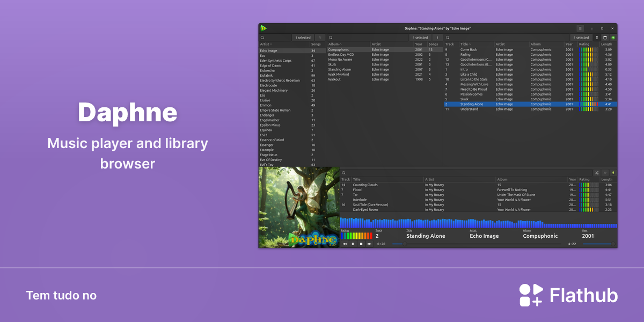This screenshot has height=322, width=644.
Task: Select artist 'Echo Image' in the artist list
Action: pyautogui.click(x=292, y=50)
